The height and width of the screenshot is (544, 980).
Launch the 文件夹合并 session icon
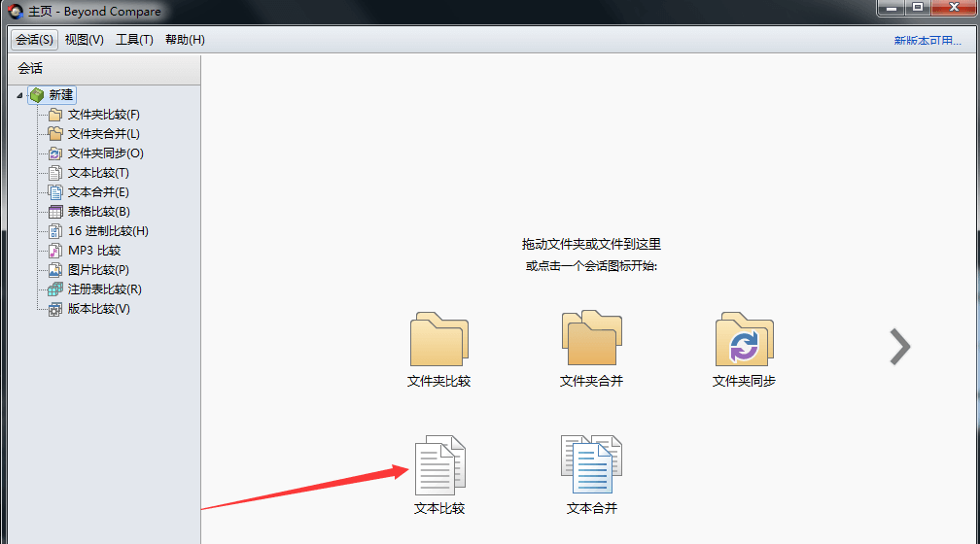point(591,339)
